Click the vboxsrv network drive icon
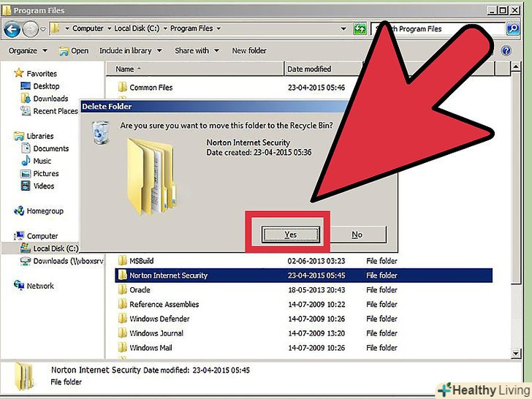 pyautogui.click(x=26, y=261)
